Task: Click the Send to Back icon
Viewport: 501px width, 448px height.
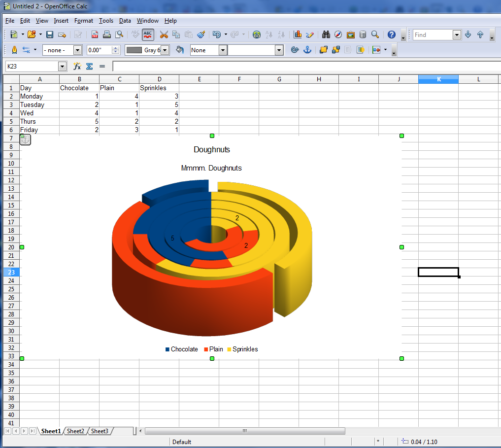Action: 336,50
